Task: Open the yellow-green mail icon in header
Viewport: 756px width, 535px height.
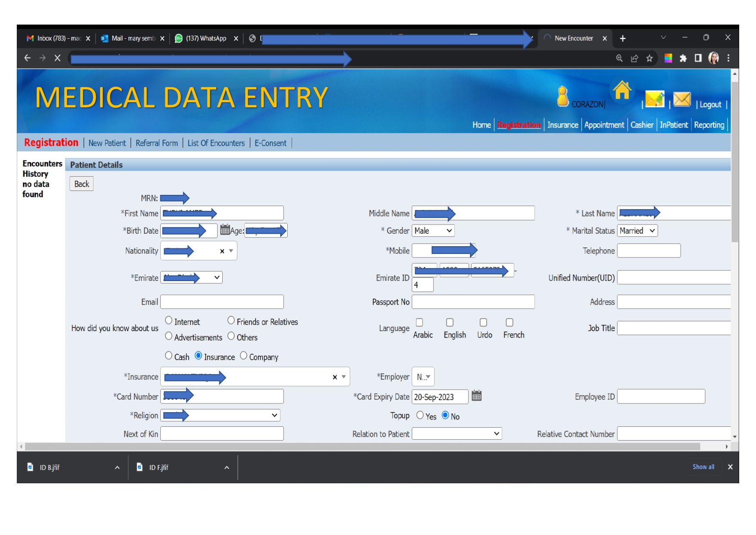Action: (x=655, y=99)
